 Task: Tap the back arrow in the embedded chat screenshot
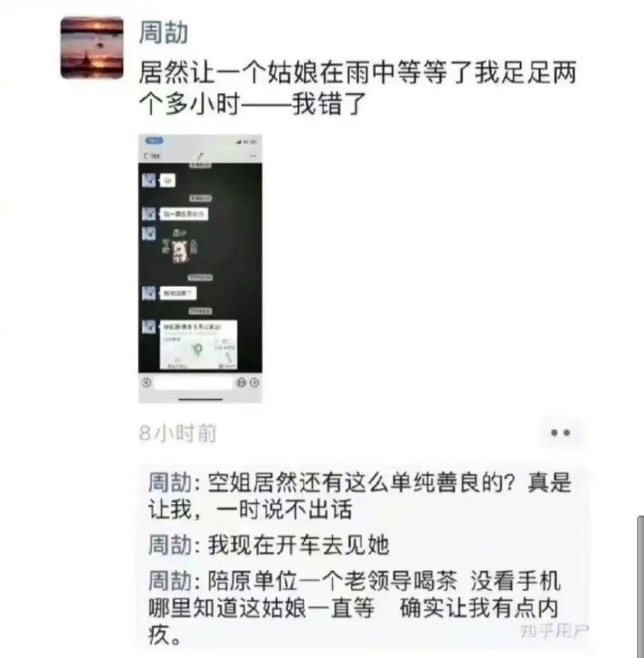[x=145, y=156]
